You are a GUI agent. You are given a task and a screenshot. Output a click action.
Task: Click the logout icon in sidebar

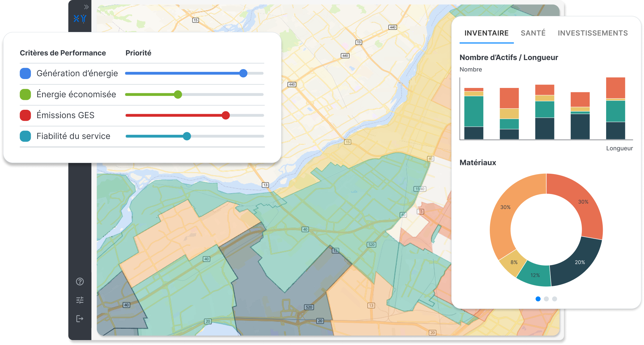pos(80,319)
